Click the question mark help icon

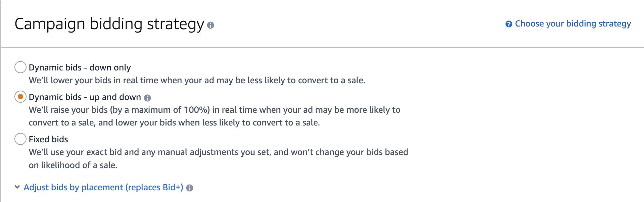click(509, 24)
